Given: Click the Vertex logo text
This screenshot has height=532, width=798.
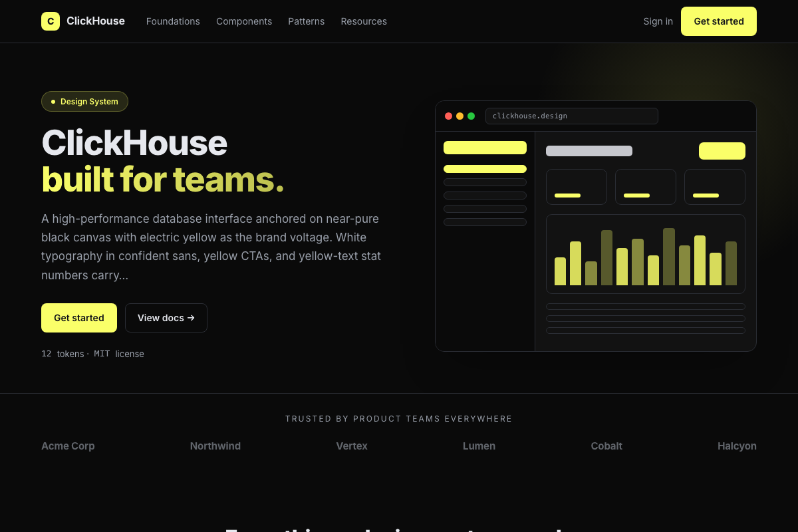Looking at the screenshot, I should (352, 446).
